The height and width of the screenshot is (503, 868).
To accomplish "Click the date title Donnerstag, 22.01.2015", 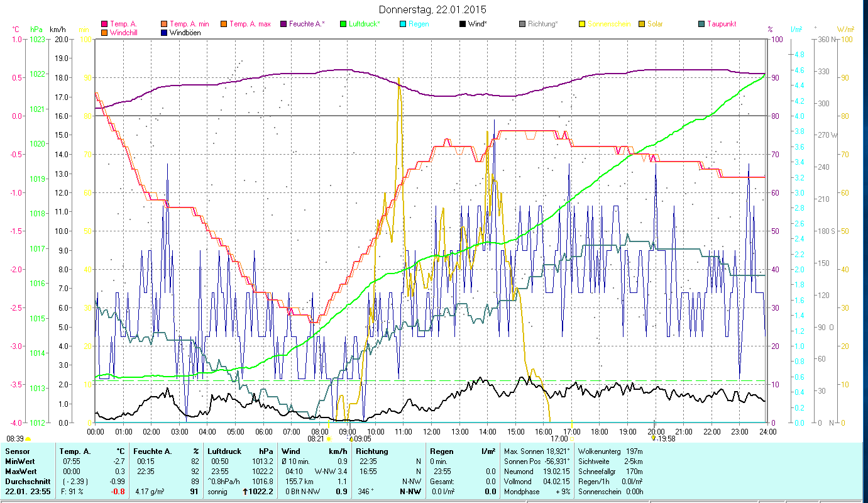I will pos(433,9).
